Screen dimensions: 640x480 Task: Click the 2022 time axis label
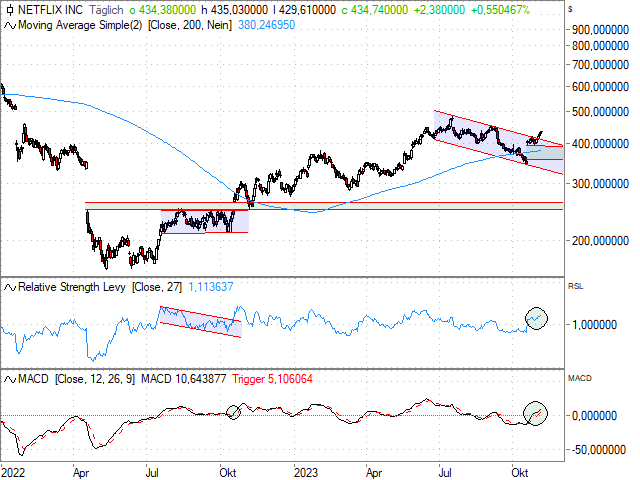[13, 473]
